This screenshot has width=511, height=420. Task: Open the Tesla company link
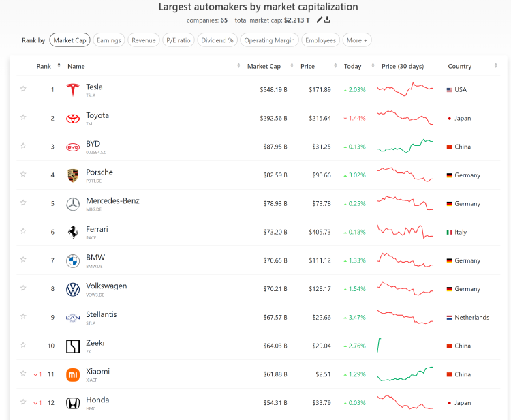[x=94, y=87]
